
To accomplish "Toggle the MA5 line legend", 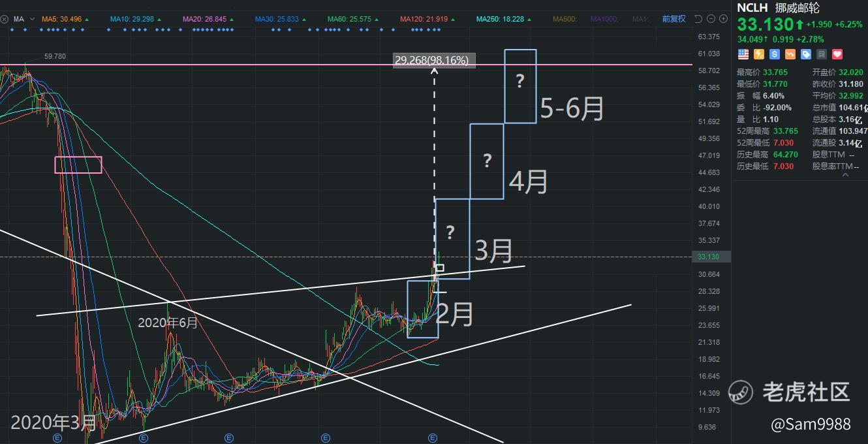I will (62, 19).
